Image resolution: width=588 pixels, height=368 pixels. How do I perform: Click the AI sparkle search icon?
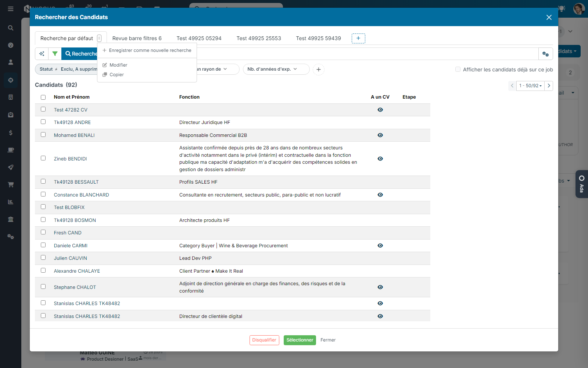pyautogui.click(x=42, y=54)
